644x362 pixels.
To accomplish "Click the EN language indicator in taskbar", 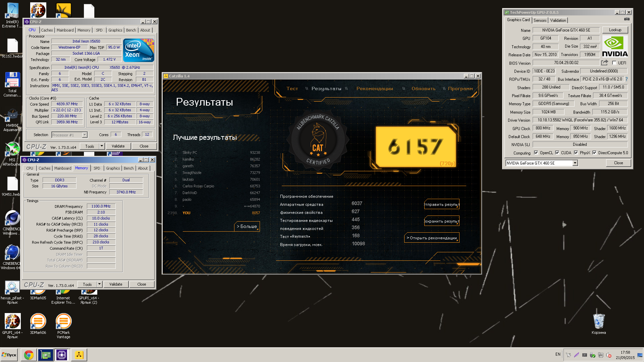I will pyautogui.click(x=558, y=354).
